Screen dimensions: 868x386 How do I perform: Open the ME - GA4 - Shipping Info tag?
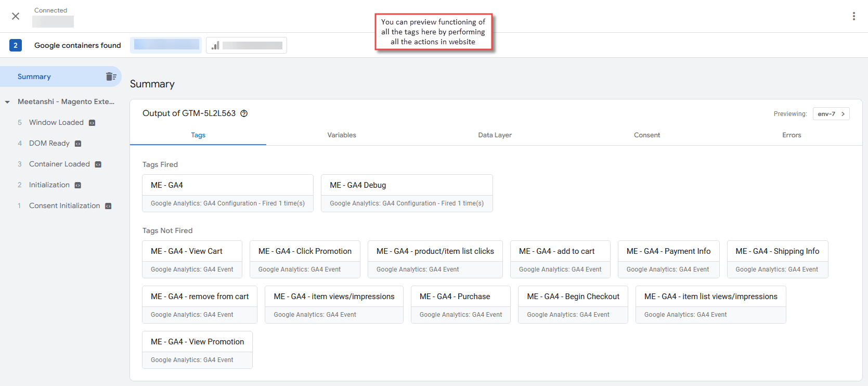(778, 259)
